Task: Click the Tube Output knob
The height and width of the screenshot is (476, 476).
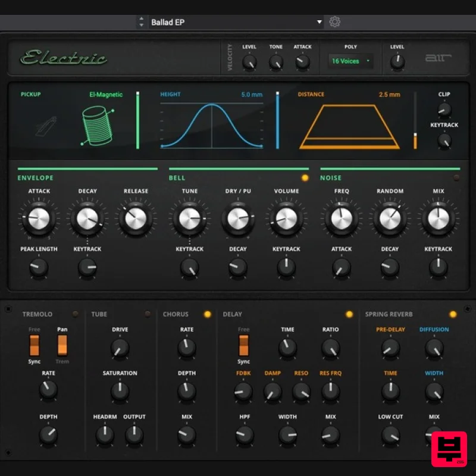Action: tap(134, 435)
